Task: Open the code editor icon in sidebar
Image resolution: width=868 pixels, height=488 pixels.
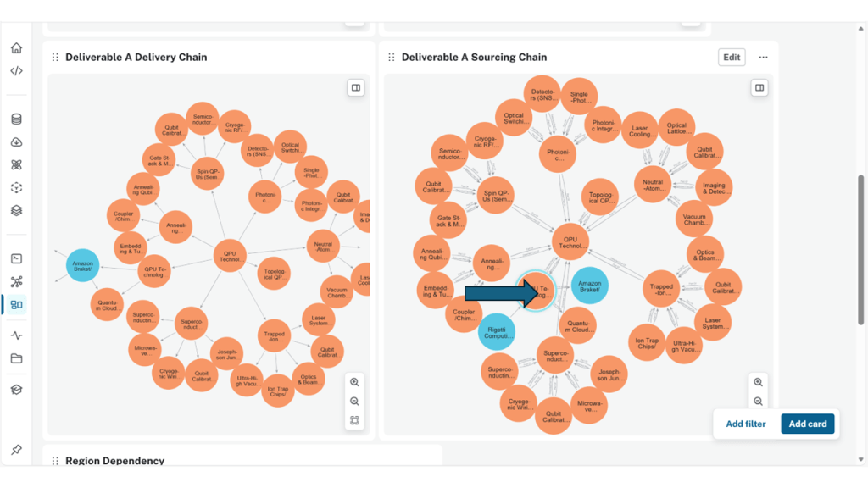Action: [x=16, y=71]
